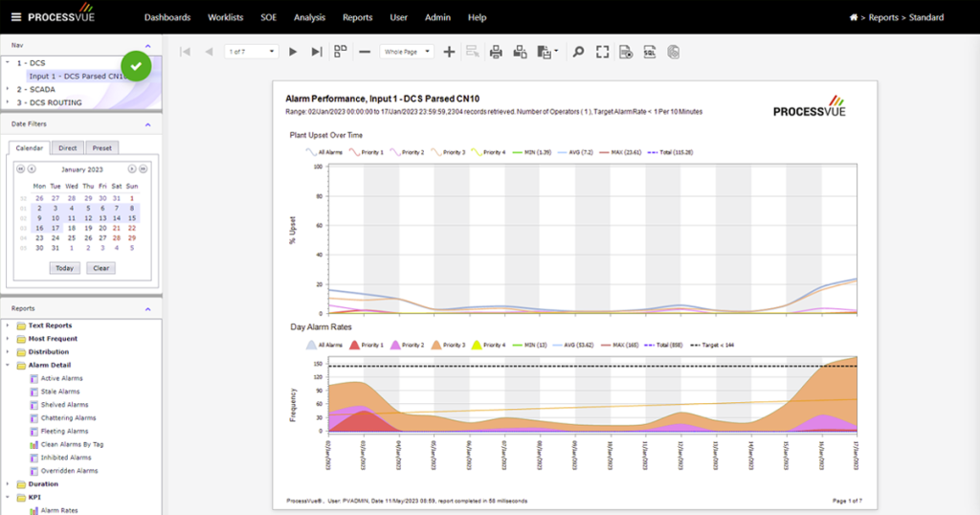Go to previous month in calendar
The image size is (980, 515).
32,168
